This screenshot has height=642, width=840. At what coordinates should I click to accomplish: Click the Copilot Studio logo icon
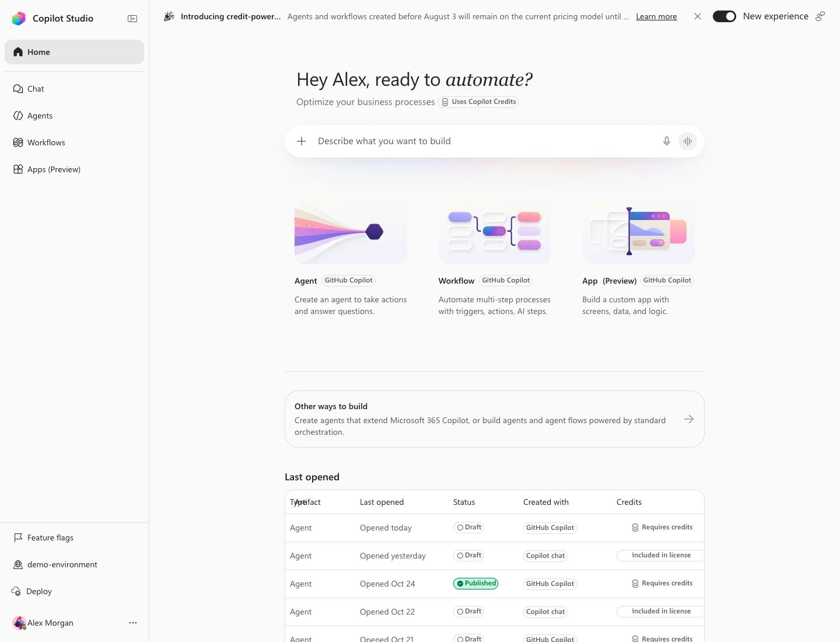(x=19, y=18)
